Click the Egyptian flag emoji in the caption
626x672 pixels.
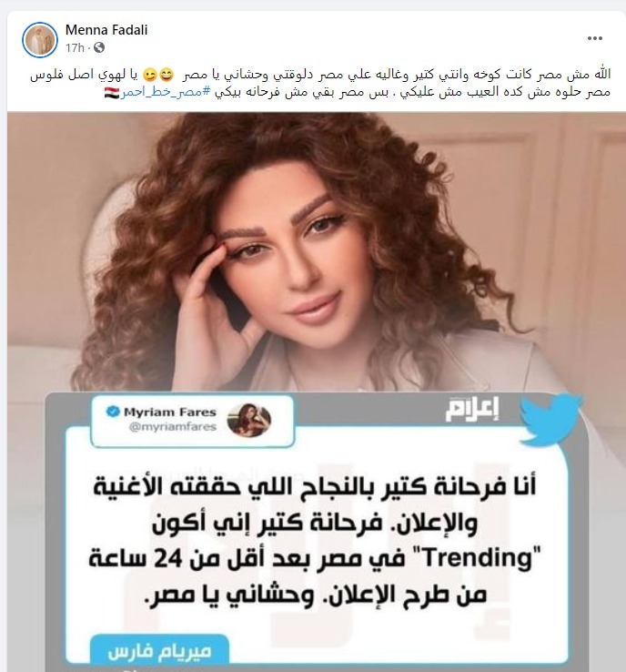pyautogui.click(x=112, y=92)
